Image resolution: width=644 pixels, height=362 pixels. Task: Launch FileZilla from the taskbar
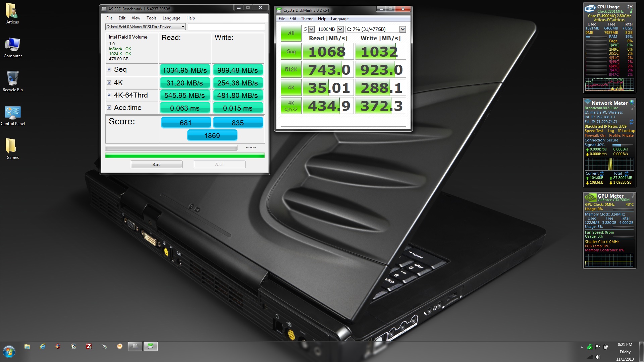pos(89,347)
